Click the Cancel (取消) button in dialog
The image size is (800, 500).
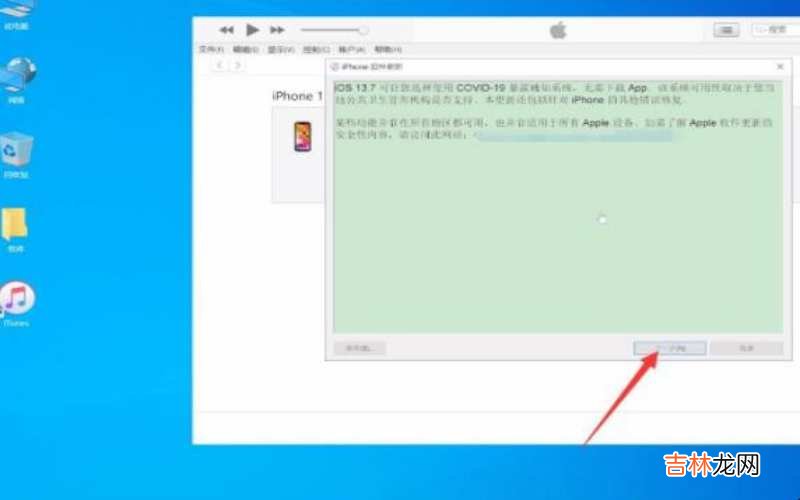click(x=746, y=348)
